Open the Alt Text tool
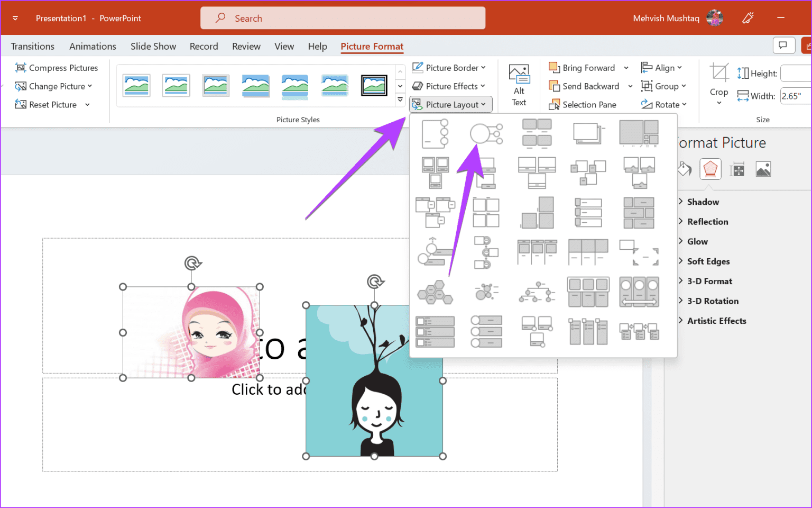Image resolution: width=812 pixels, height=508 pixels. pyautogui.click(x=519, y=85)
